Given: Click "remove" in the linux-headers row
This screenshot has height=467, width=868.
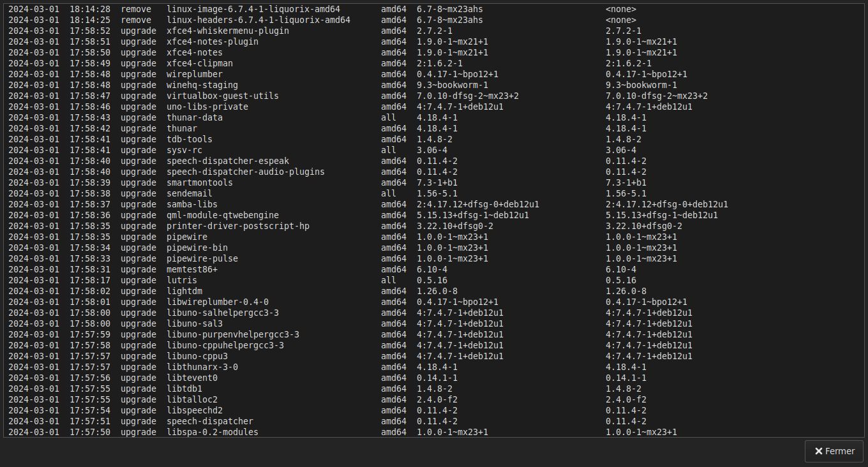Looking at the screenshot, I should [136, 20].
